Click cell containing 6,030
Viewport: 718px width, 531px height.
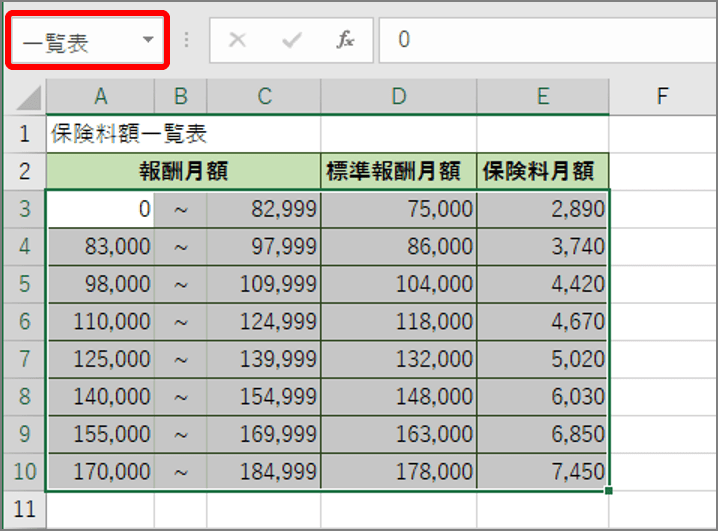(543, 397)
